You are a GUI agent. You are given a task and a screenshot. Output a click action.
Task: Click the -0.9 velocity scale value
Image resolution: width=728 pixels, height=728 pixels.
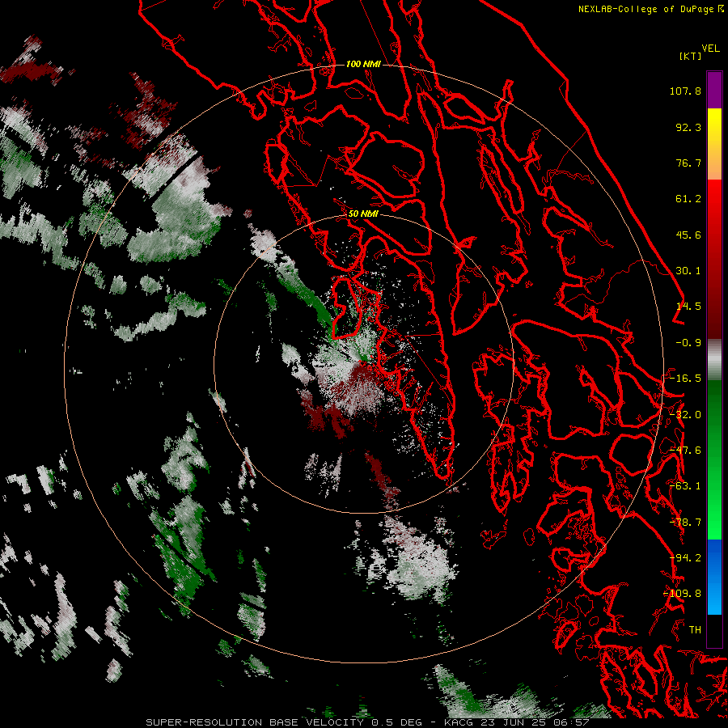688,343
